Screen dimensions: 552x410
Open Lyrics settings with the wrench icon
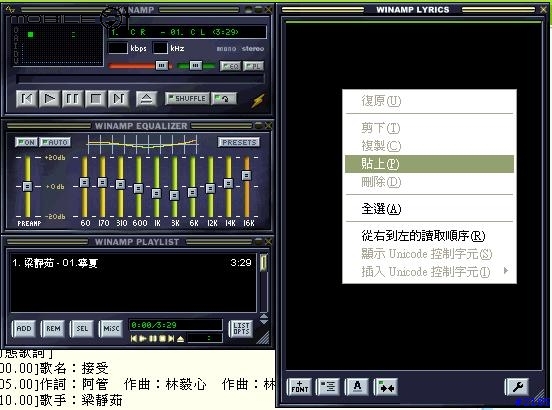pyautogui.click(x=517, y=387)
